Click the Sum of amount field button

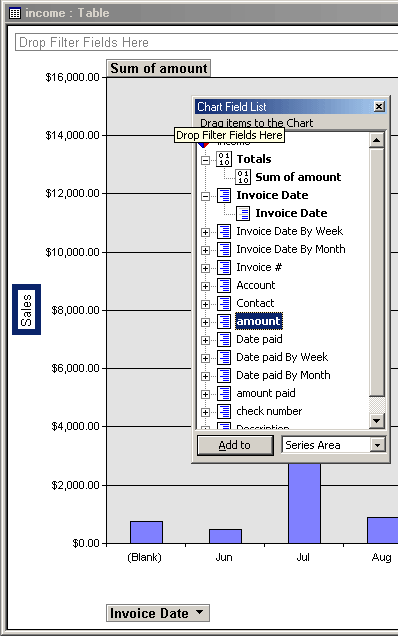tap(159, 68)
